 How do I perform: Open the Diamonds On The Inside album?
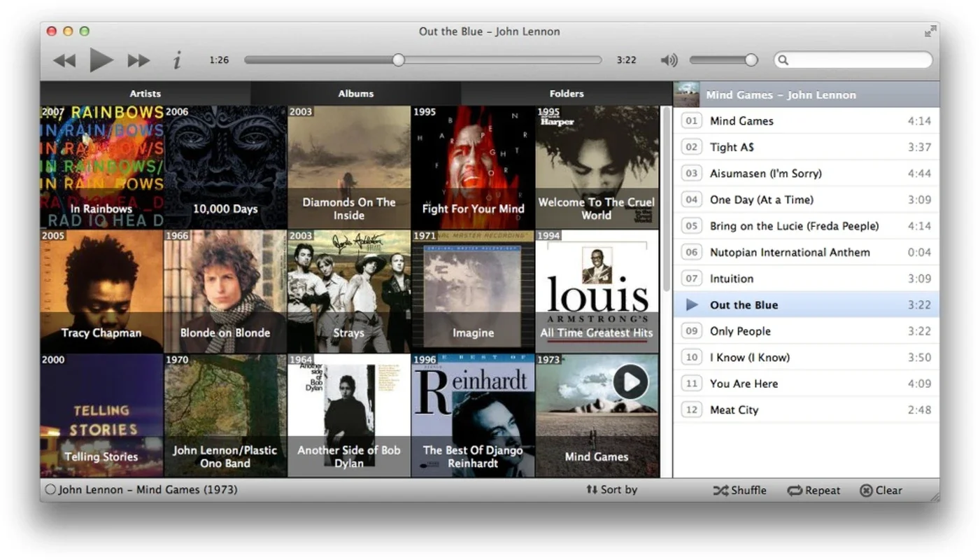[x=349, y=167]
